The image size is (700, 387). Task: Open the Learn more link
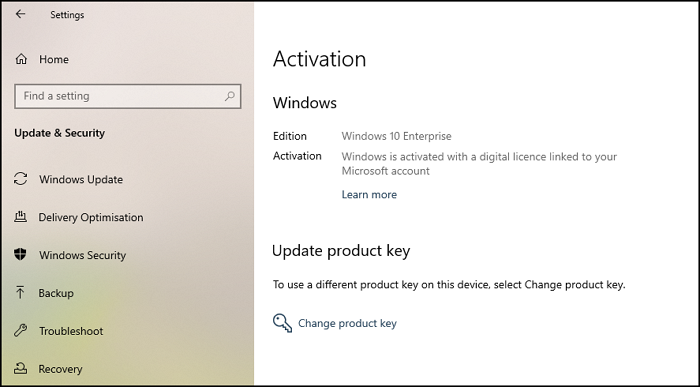[x=369, y=195]
